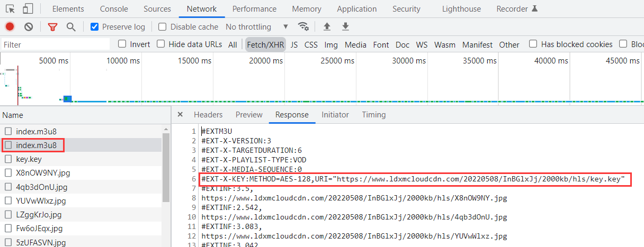
Task: Close the request details pane
Action: coord(180,115)
